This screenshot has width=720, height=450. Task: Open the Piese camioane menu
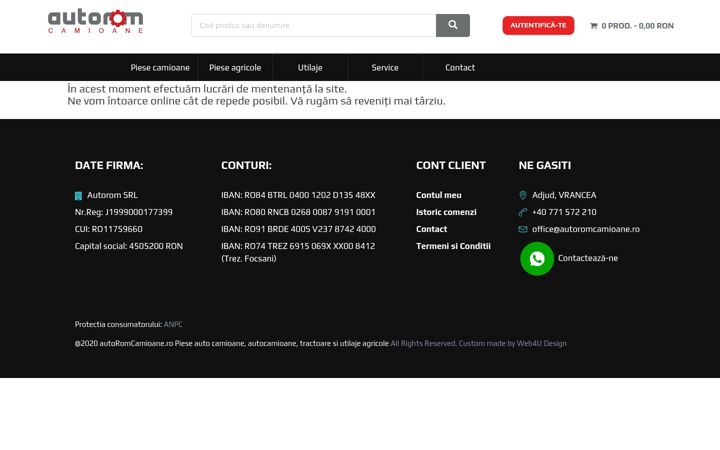pyautogui.click(x=160, y=68)
